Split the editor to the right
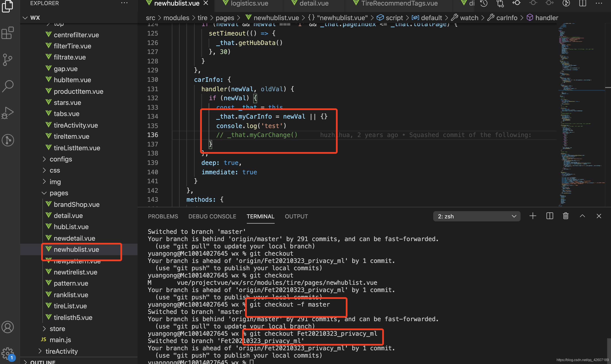This screenshot has width=611, height=364. tap(583, 3)
